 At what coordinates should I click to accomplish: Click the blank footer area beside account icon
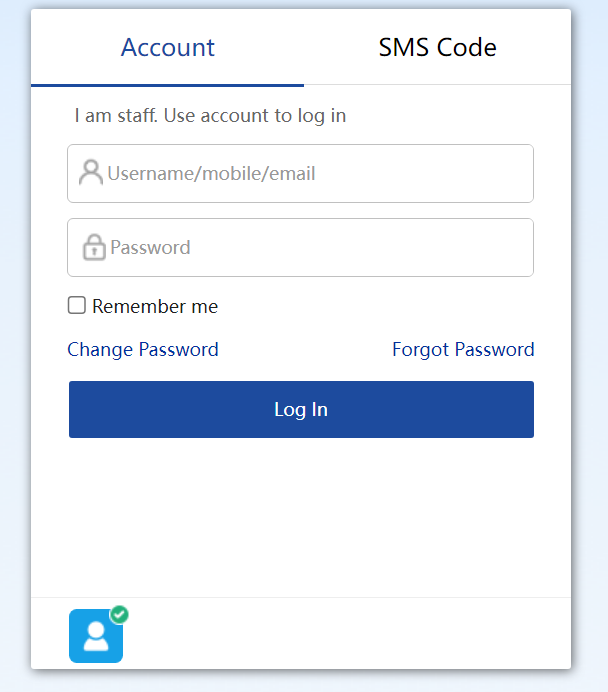point(350,634)
